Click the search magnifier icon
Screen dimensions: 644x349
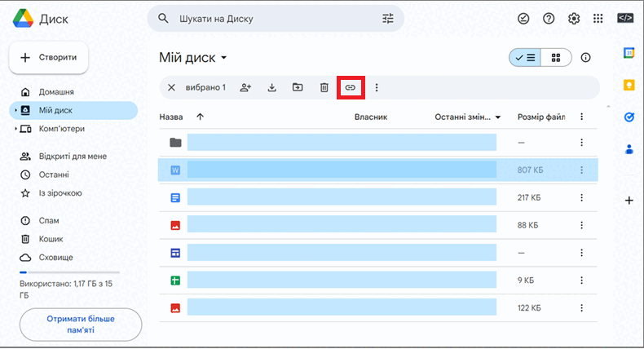point(163,19)
